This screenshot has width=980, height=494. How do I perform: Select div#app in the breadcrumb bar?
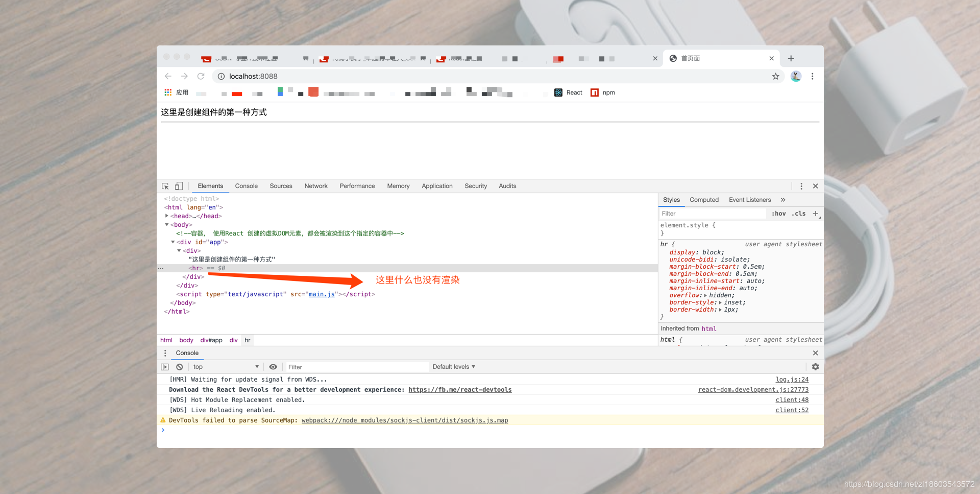coord(211,340)
